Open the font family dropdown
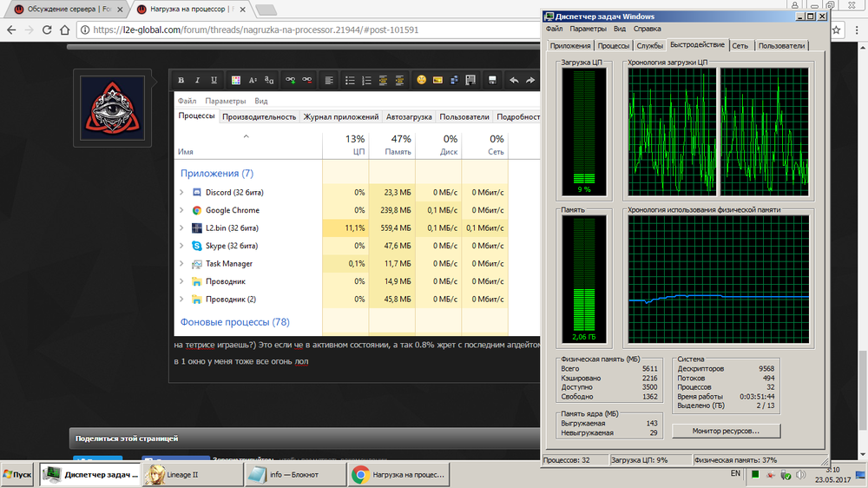Screen dimensions: 868x488 269,80
